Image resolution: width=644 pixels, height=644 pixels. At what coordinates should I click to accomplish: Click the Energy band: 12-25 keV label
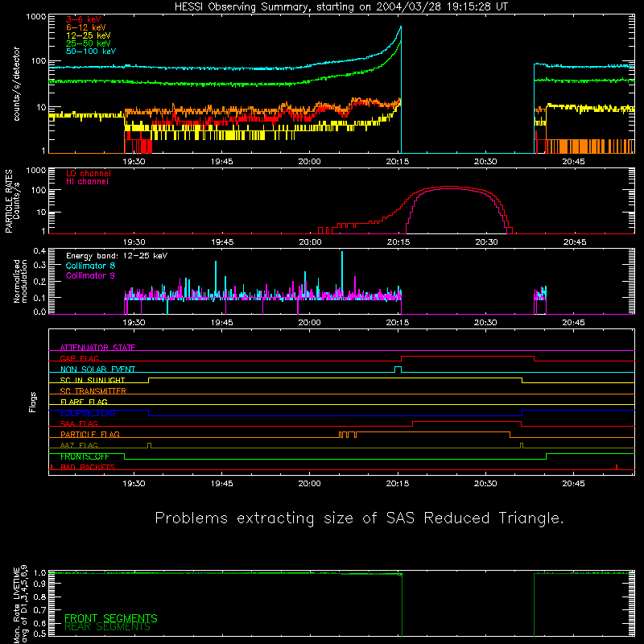[117, 256]
